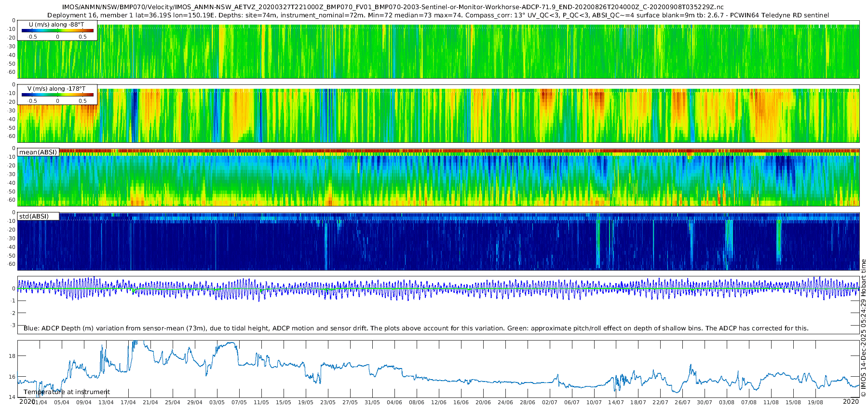Select the 'U (m/s) along -88°T' legend title
This screenshot has width=868, height=410.
(56, 24)
